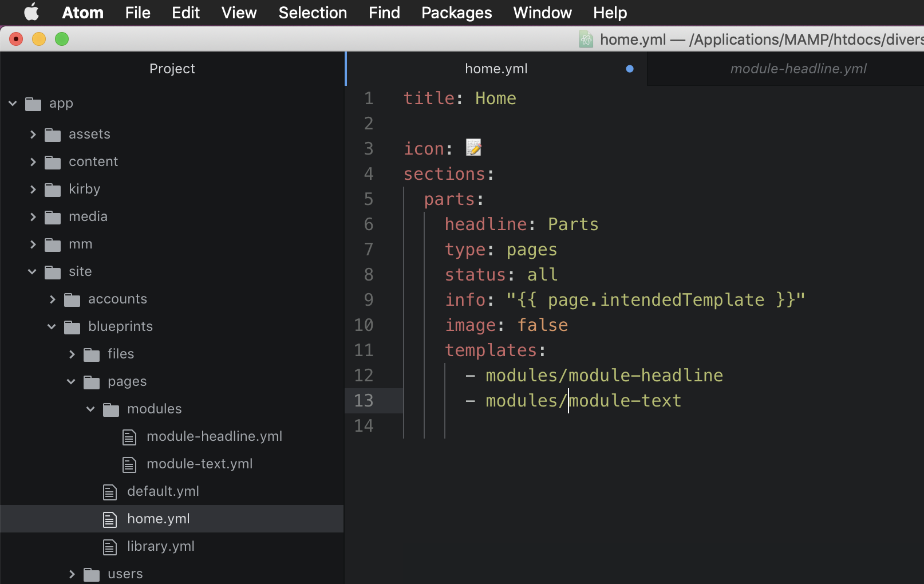Click the module-text.yml file icon
Screen dimensions: 924x584
click(x=129, y=465)
